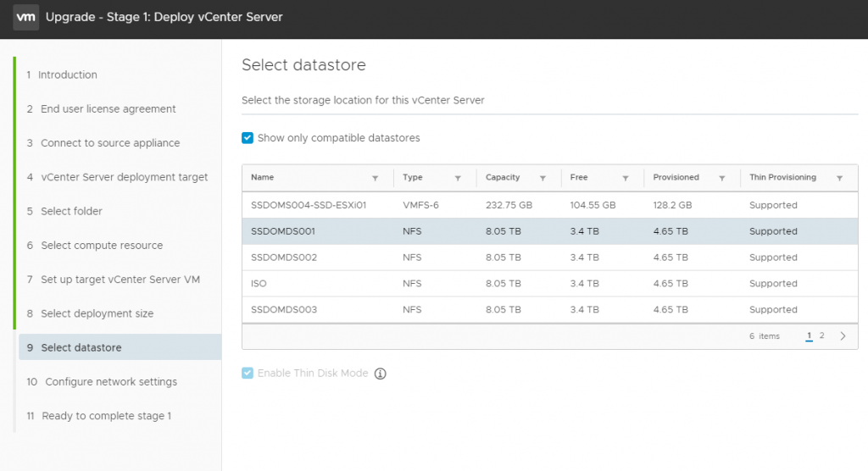Sort by Provisioned column header

pos(676,177)
